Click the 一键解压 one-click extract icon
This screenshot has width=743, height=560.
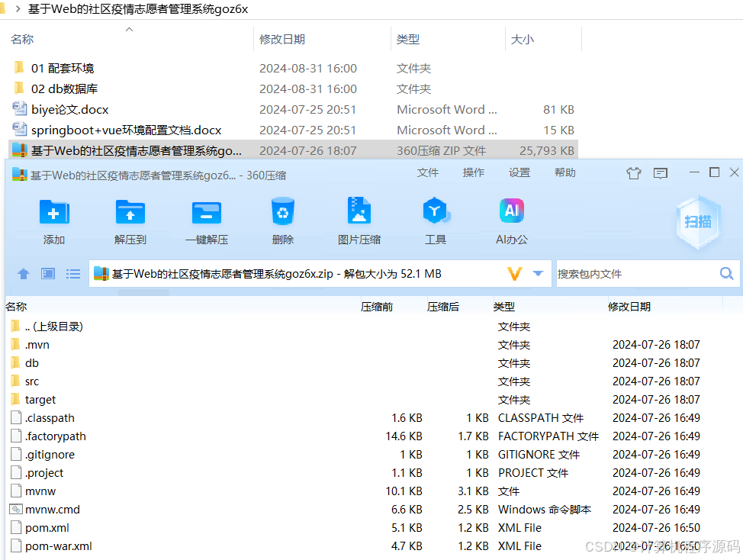(207, 213)
